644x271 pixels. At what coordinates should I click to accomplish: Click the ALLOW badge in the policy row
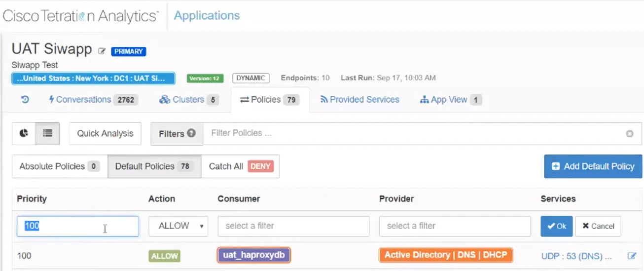coord(164,256)
